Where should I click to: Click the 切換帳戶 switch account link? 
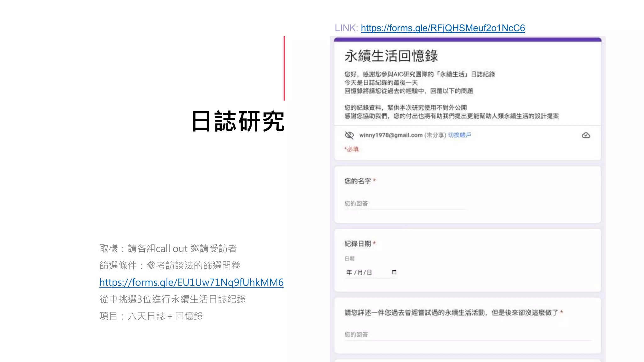459,135
